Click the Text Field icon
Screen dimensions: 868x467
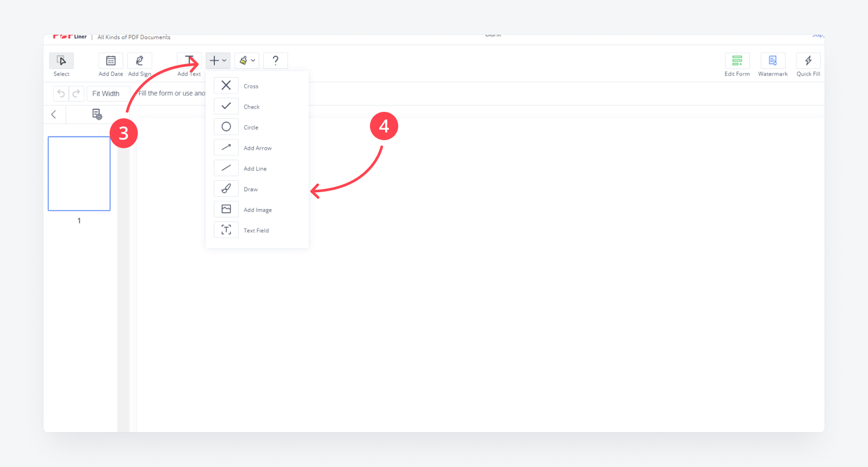(226, 230)
